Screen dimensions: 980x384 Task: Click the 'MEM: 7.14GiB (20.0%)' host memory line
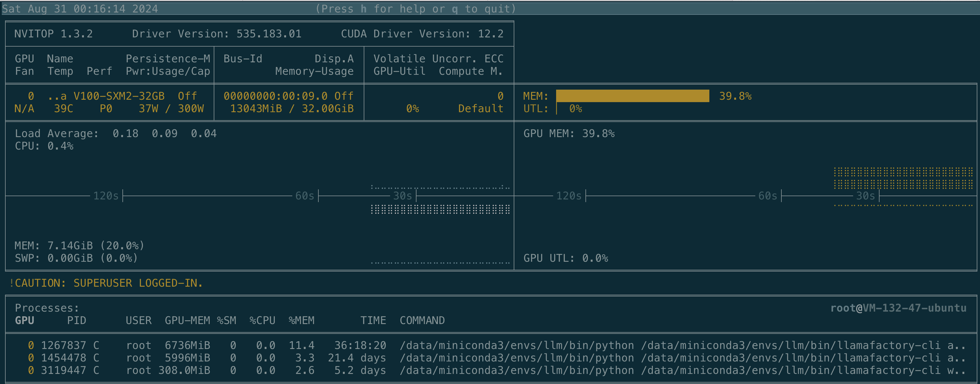coord(79,245)
